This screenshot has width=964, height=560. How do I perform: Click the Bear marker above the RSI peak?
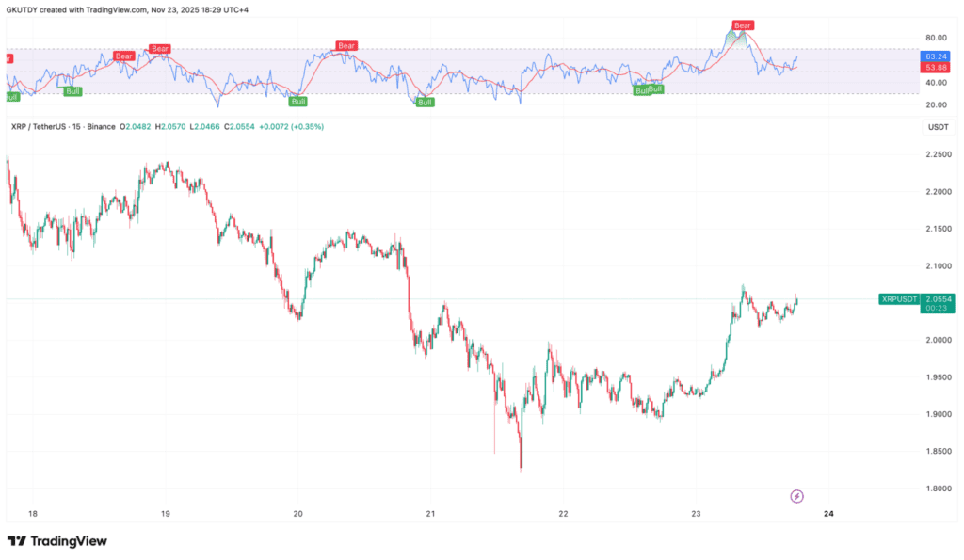[743, 24]
